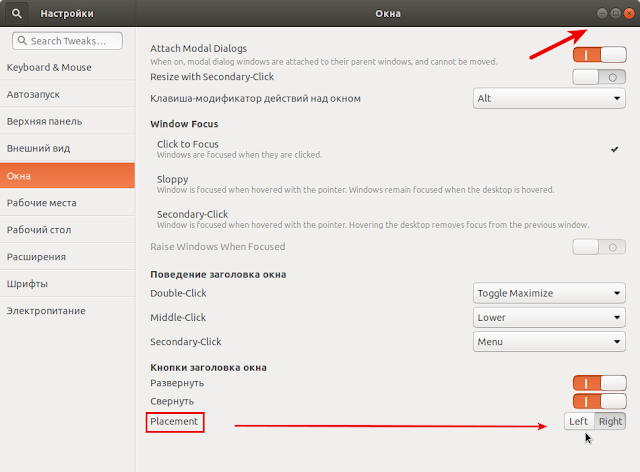Click the window close button
This screenshot has height=472, width=640.
coord(629,13)
